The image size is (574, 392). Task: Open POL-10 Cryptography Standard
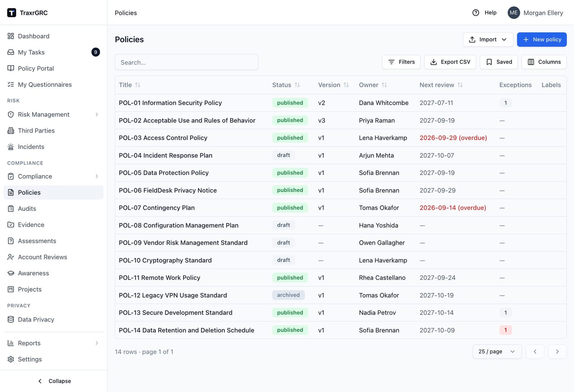[165, 260]
